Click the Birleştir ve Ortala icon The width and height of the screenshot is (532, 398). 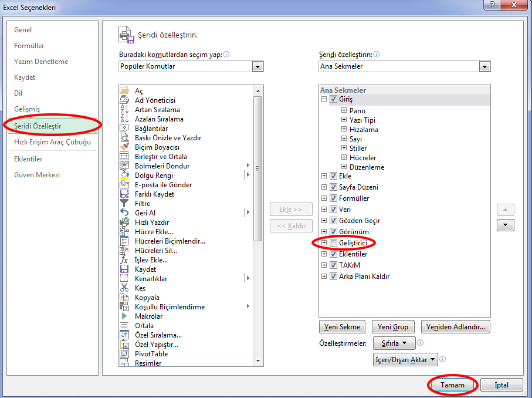point(124,156)
